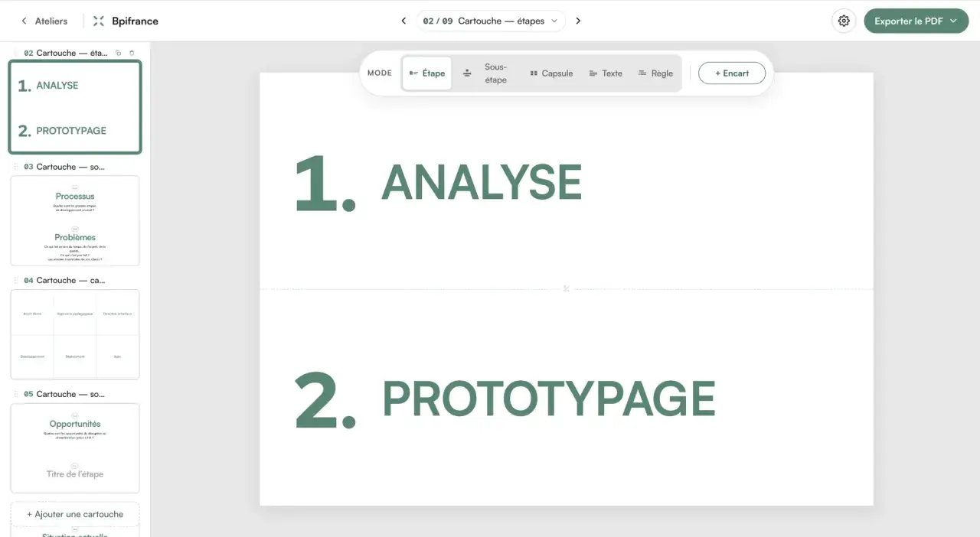Click the drag handle of cartouche 05

pos(16,394)
